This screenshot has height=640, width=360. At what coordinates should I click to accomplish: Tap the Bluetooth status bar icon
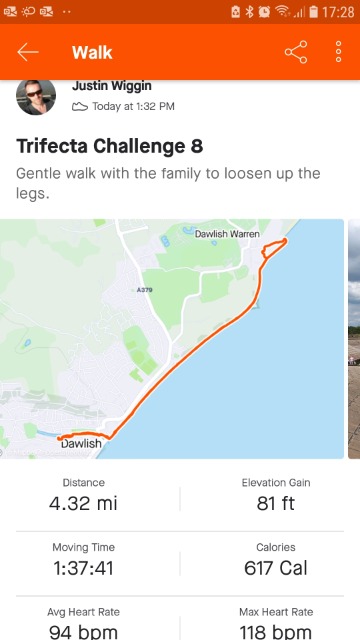(x=249, y=12)
